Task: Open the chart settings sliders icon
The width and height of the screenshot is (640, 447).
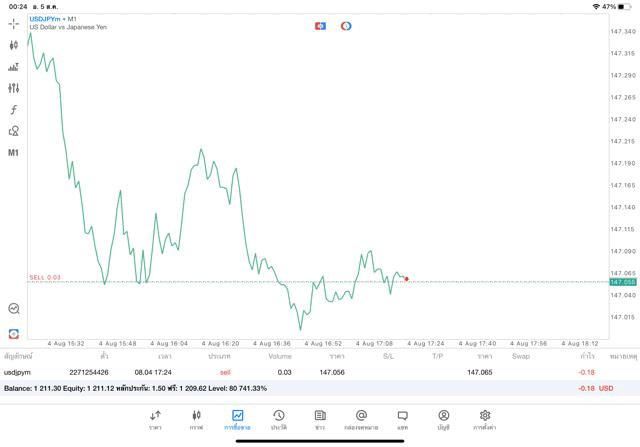Action: point(14,88)
